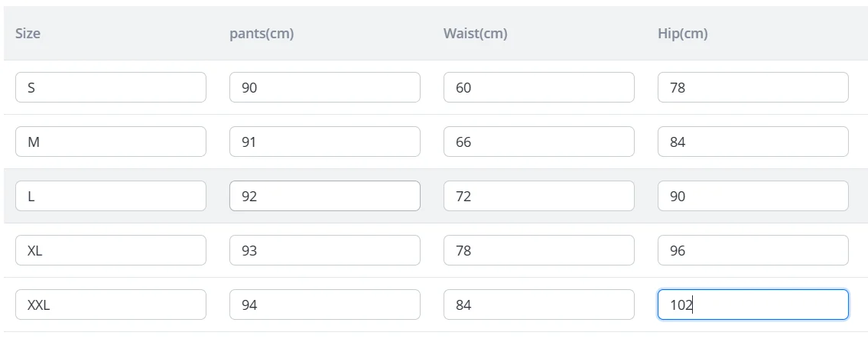Screen dimensions: 868x342
Task: Click the Waist field showing 84
Action: (x=538, y=305)
